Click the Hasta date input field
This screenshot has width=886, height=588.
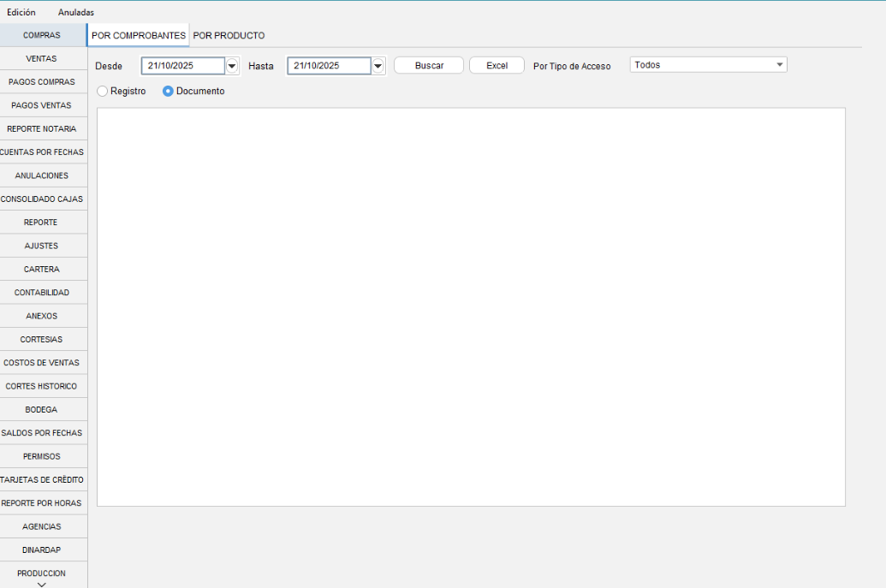(328, 66)
